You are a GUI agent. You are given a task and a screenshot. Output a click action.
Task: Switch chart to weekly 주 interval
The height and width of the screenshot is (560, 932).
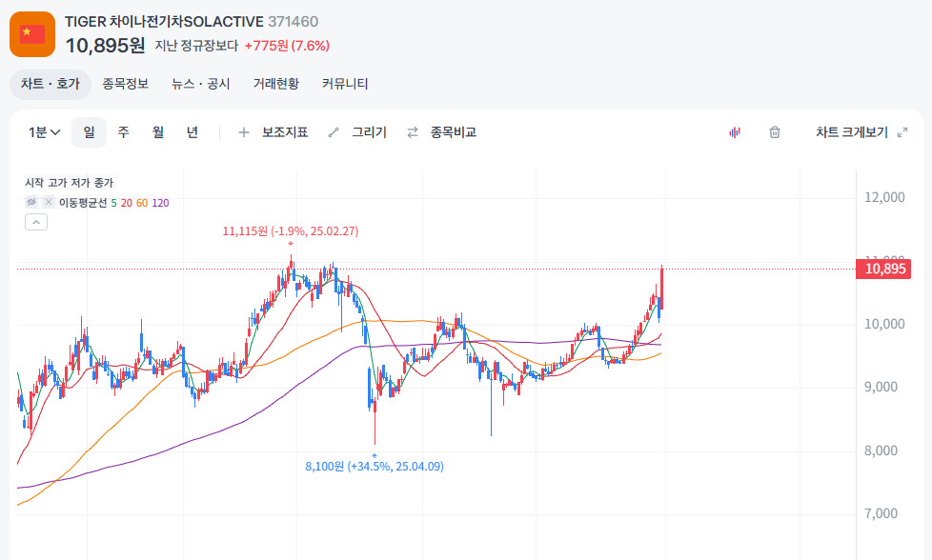click(x=123, y=132)
